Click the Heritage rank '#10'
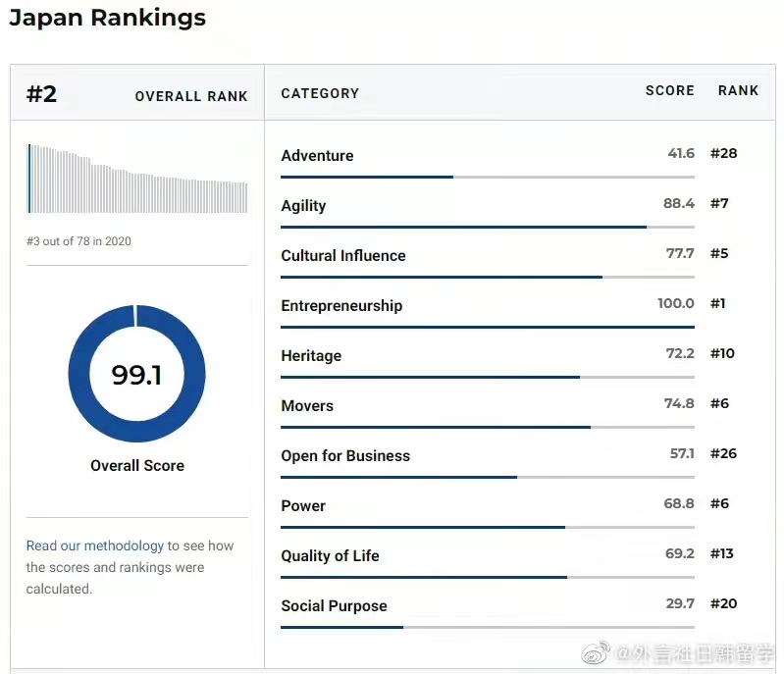This screenshot has height=674, width=784. 722,353
